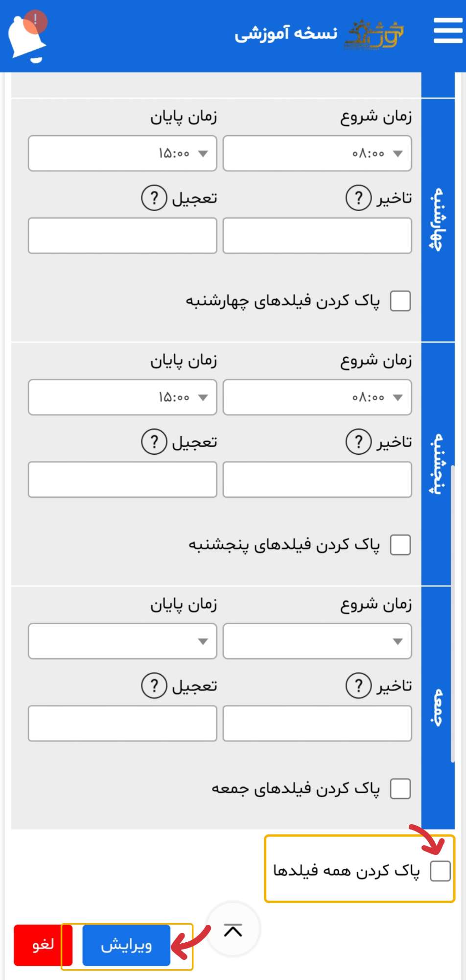Viewport: 466px width, 980px height.
Task: Show help for تاخیر in پنجشنبه section
Action: pos(359,442)
